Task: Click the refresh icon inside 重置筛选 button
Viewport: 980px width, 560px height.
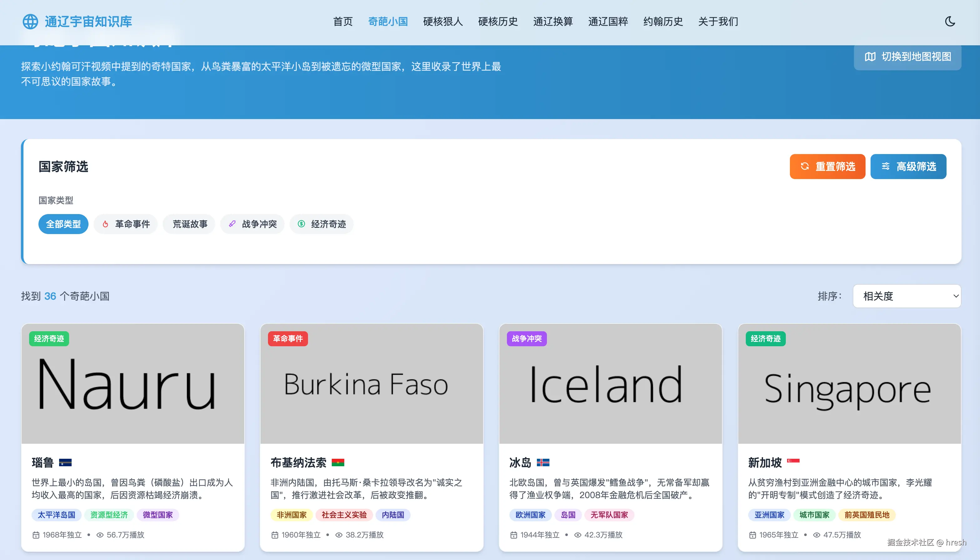Action: click(805, 166)
